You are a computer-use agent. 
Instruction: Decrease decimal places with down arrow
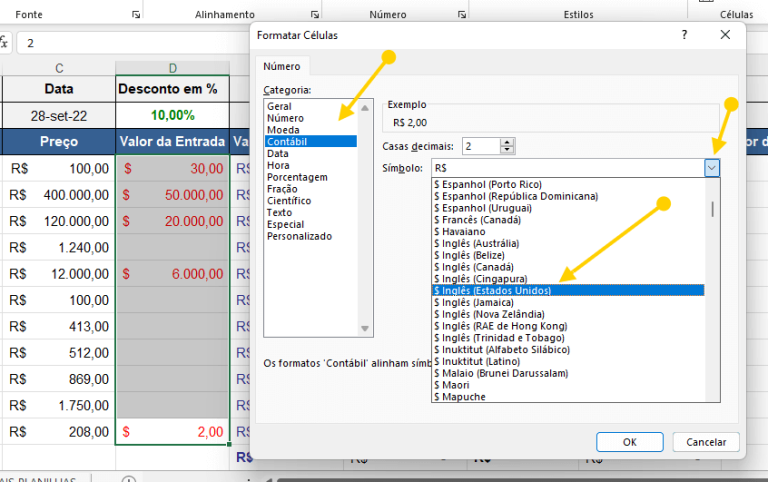click(508, 150)
